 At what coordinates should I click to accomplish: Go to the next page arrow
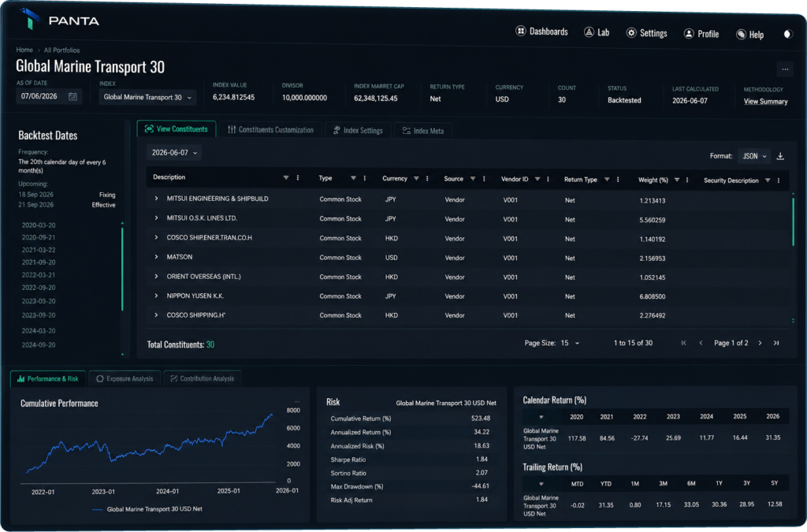click(x=761, y=343)
